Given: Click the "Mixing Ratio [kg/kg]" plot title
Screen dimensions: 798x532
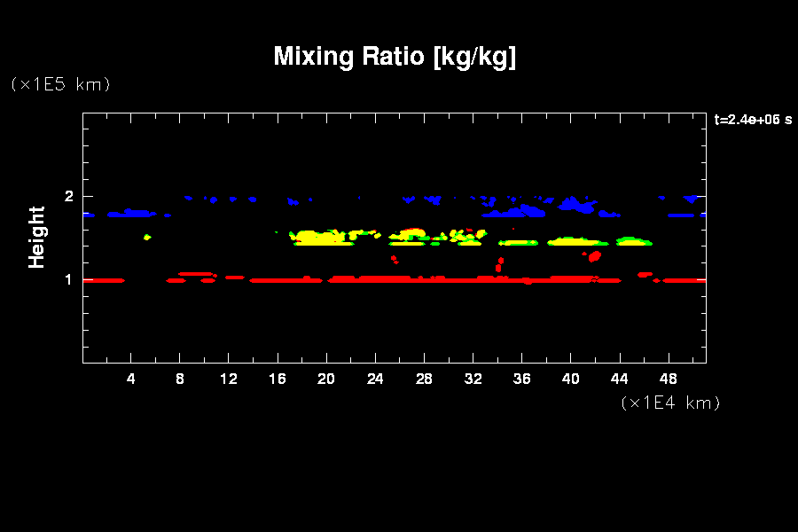Looking at the screenshot, I should pos(395,57).
